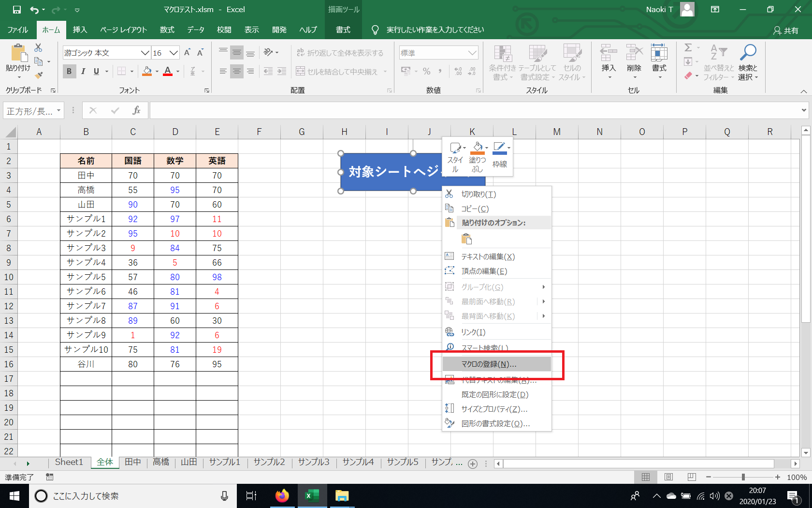Click the AutoSum sigma icon
This screenshot has width=812, height=508.
688,47
